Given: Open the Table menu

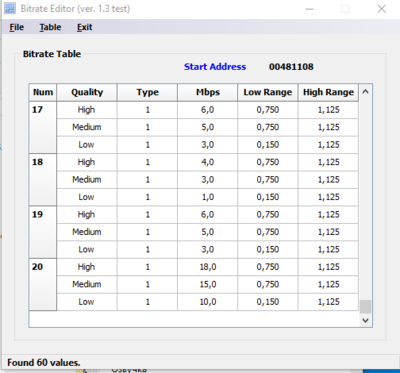Looking at the screenshot, I should (50, 27).
